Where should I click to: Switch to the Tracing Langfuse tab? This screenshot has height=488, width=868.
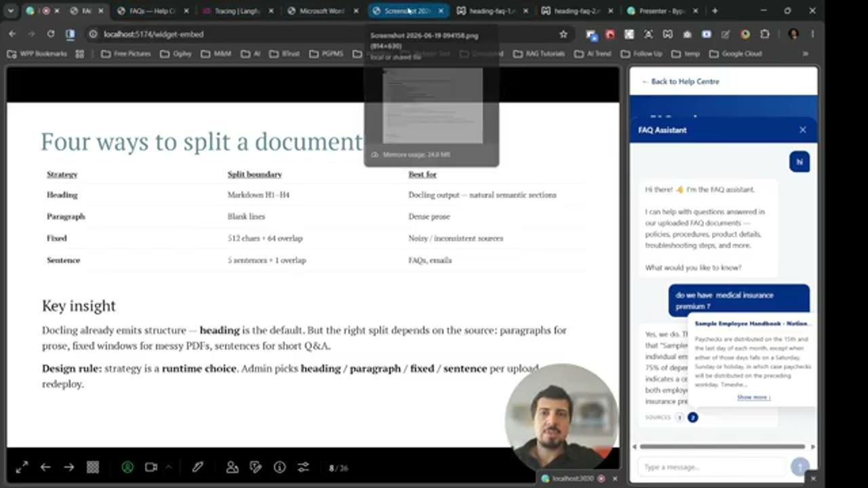237,11
